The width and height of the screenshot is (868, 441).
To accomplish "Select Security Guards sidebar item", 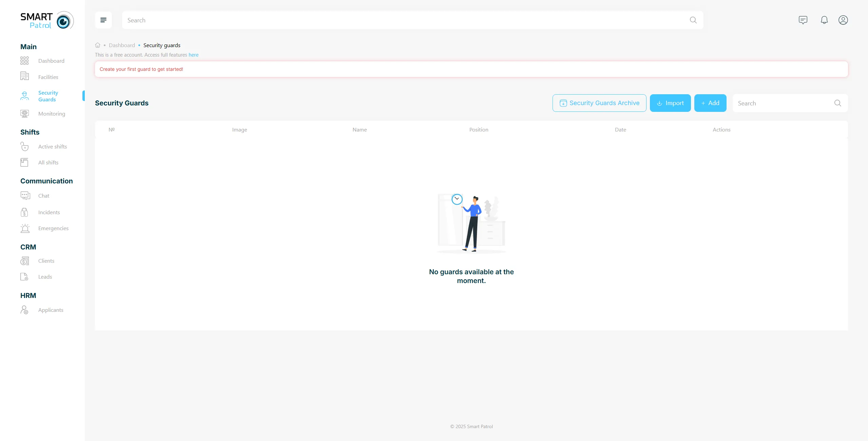I will click(x=48, y=96).
